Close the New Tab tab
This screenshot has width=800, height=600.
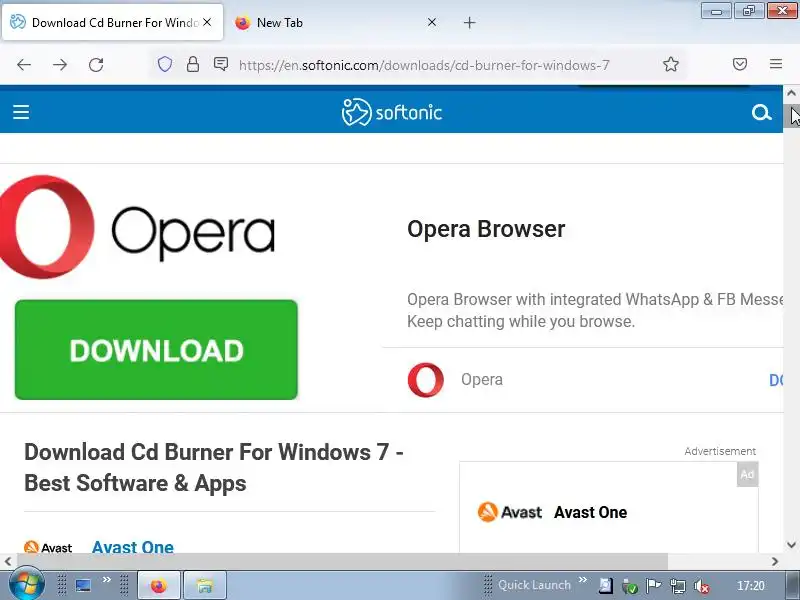432,22
